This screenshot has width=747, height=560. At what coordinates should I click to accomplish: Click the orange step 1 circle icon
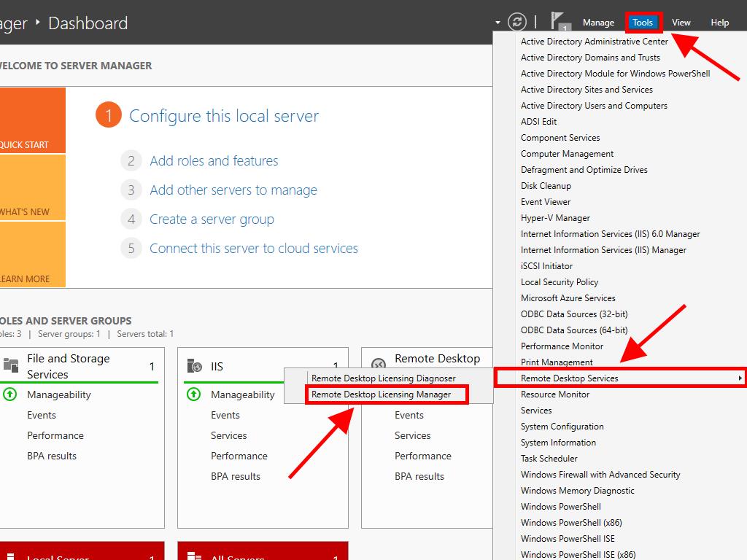point(108,116)
